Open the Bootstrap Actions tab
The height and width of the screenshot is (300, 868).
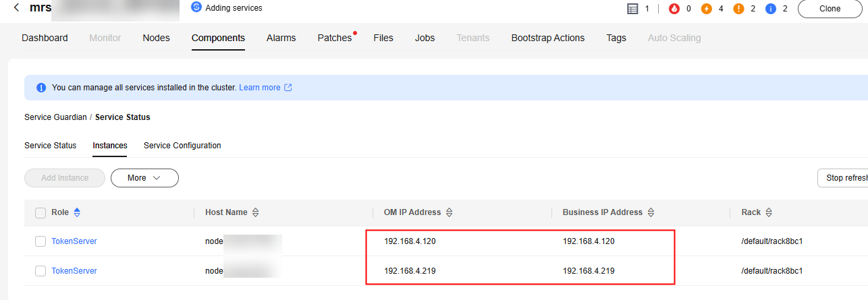click(x=548, y=38)
